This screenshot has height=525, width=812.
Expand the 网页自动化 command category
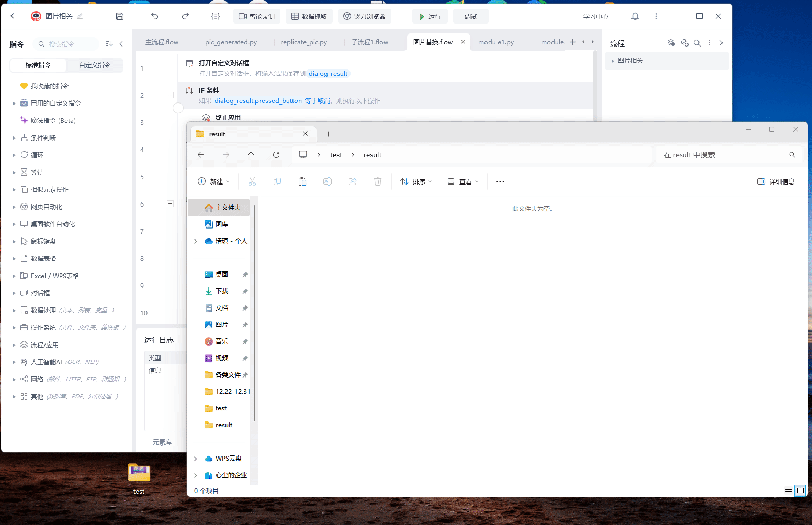pyautogui.click(x=14, y=207)
